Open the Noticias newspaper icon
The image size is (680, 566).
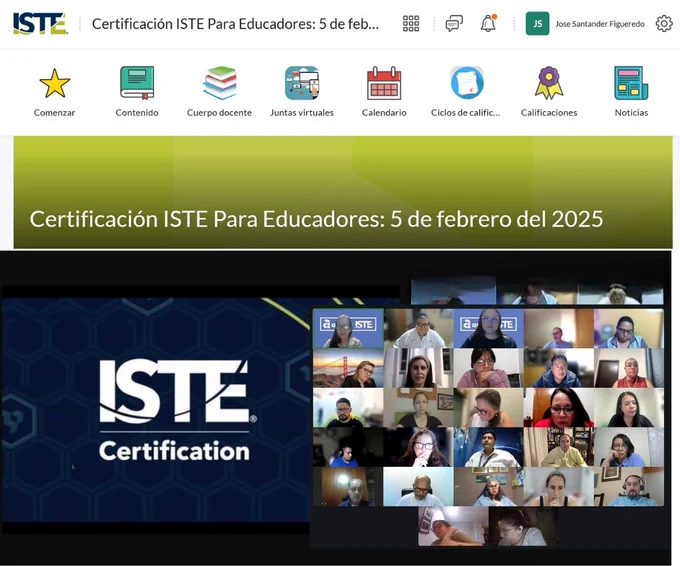point(631,83)
